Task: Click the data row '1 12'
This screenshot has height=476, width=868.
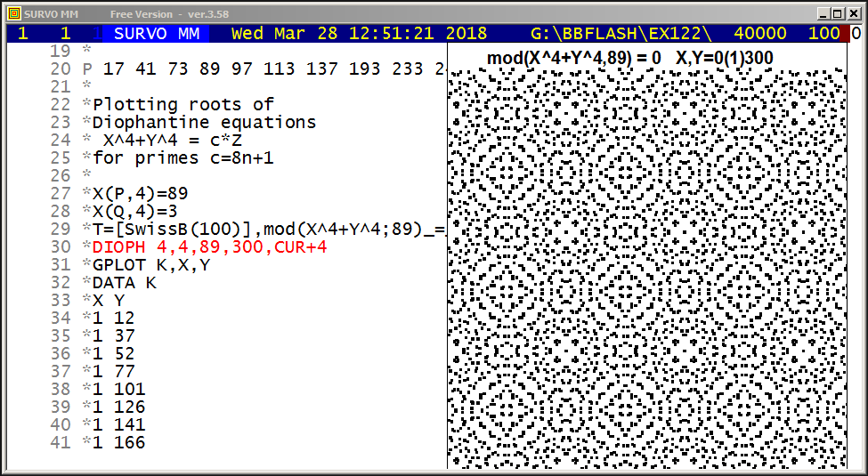Action: click(113, 318)
